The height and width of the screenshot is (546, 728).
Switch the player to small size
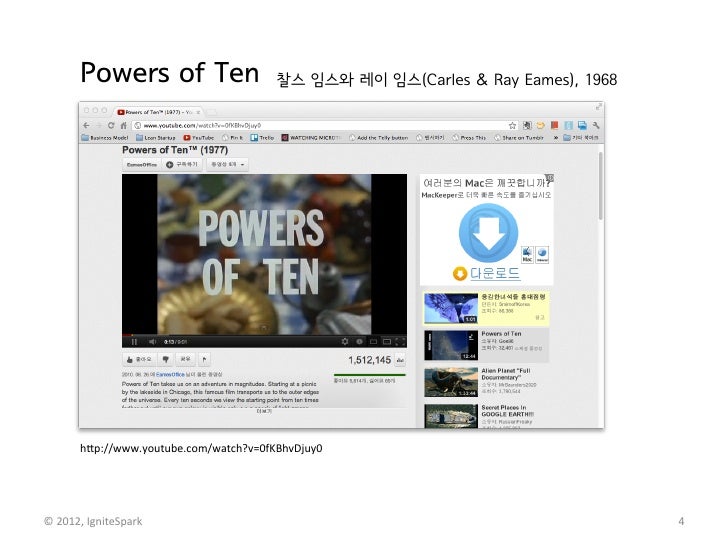[373, 342]
